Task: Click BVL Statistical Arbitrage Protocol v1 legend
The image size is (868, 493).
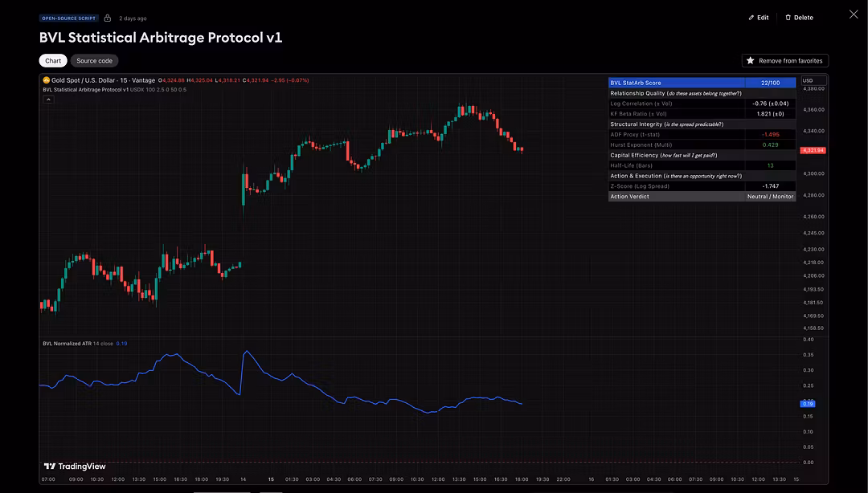Action: 85,90
